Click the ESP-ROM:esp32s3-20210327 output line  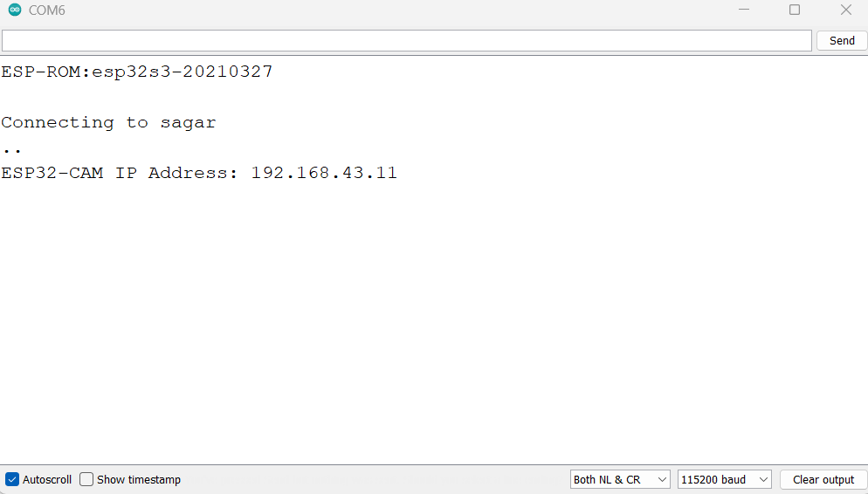(137, 72)
